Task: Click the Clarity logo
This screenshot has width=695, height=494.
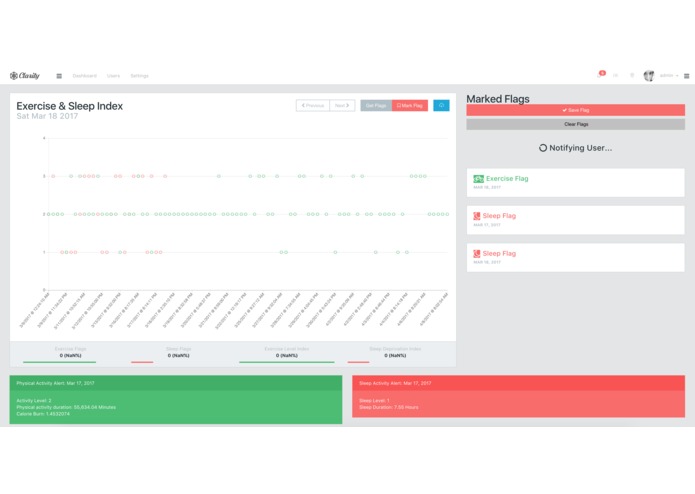Action: pyautogui.click(x=25, y=76)
